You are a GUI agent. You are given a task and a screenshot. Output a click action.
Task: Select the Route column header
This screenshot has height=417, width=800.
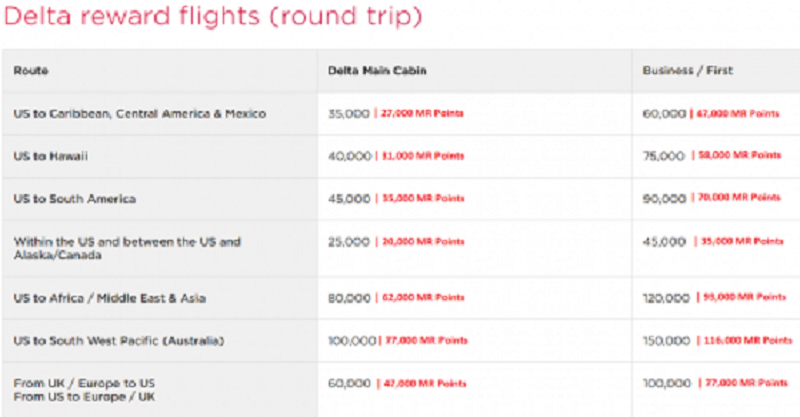31,70
